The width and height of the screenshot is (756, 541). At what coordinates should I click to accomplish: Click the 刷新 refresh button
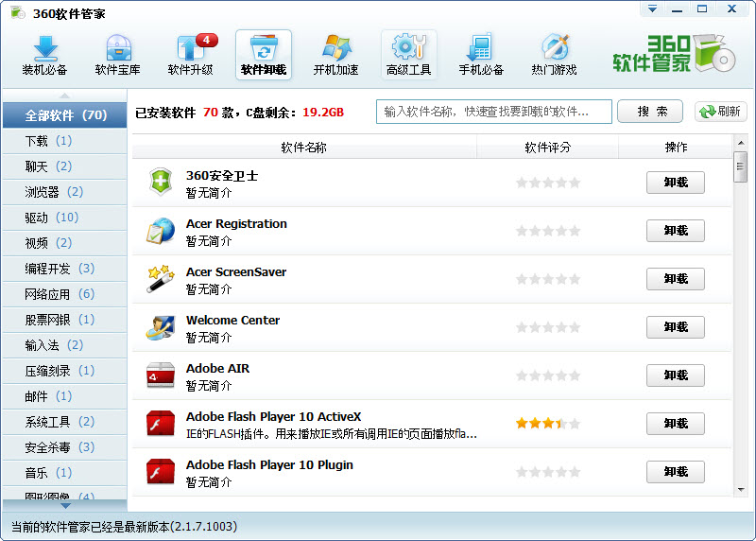pos(721,112)
